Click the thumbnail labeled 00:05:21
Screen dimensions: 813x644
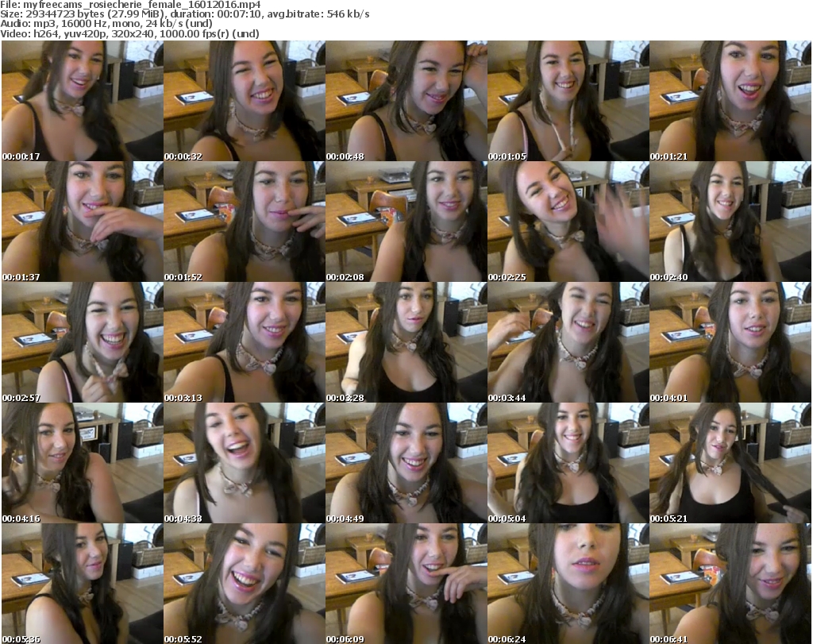pyautogui.click(x=730, y=463)
